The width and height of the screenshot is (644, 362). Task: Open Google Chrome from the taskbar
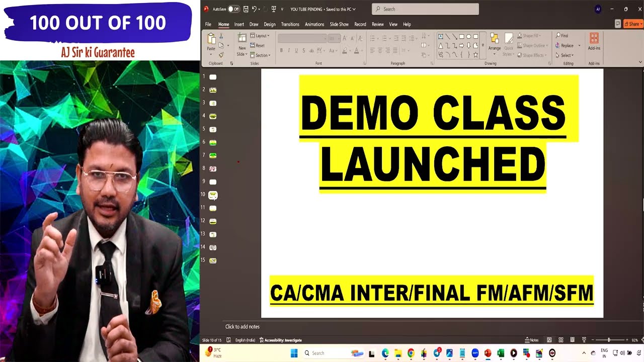(411, 353)
